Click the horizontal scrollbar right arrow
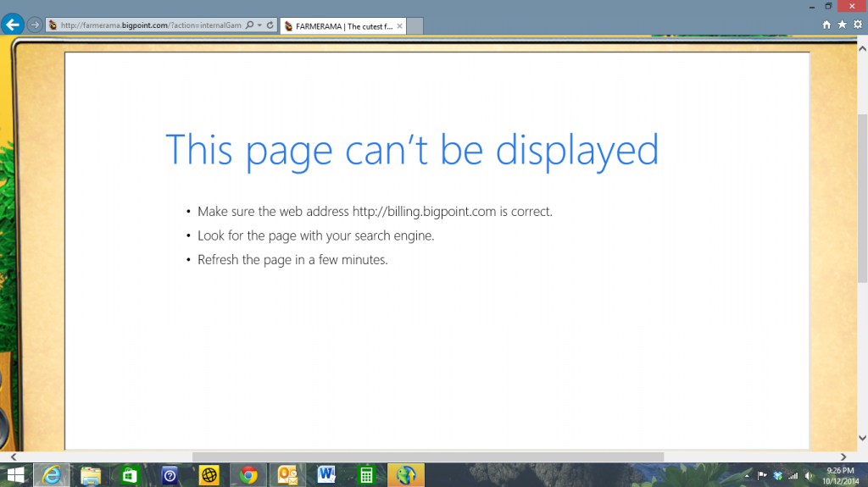 coord(843,457)
